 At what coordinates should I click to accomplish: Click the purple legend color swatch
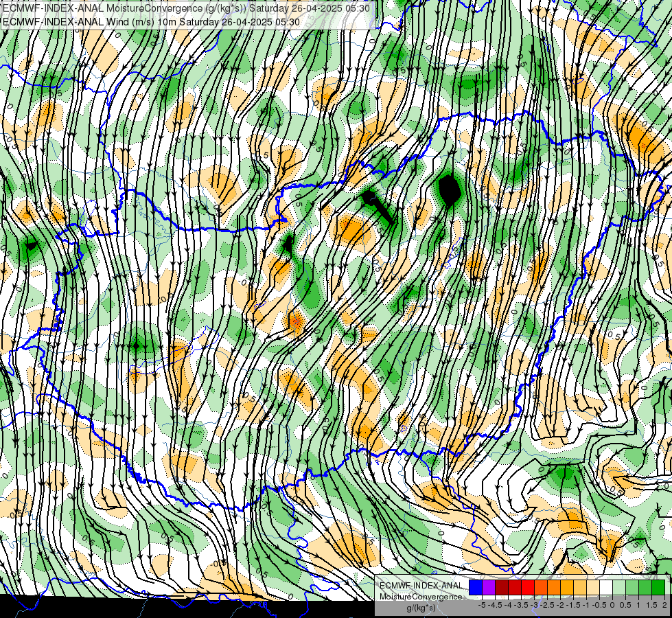489,588
